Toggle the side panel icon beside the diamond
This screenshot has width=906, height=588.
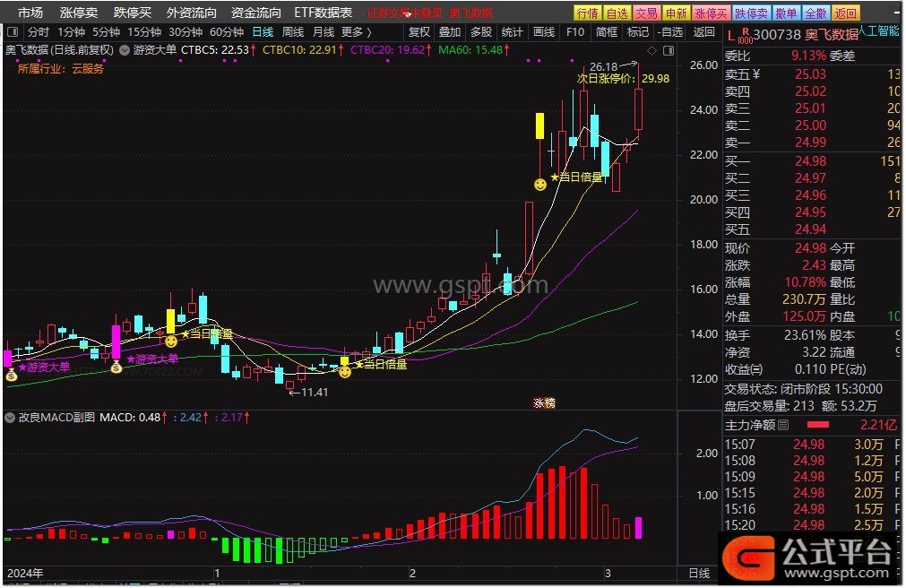[x=669, y=51]
